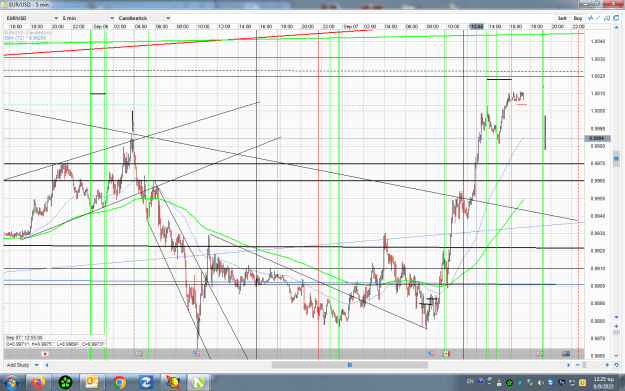Click the Australia flag event marker
625x391 pixels.
(566, 354)
